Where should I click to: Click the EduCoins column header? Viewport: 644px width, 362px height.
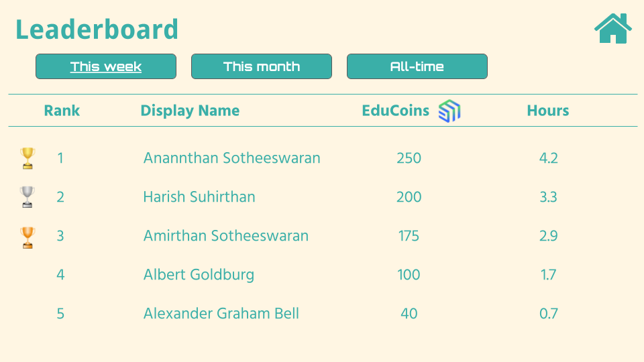coord(395,111)
